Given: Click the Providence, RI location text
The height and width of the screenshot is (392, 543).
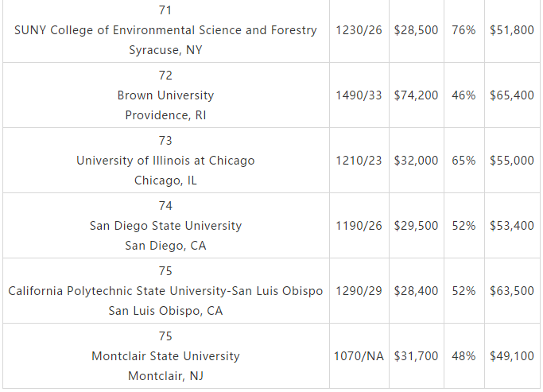Looking at the screenshot, I should pyautogui.click(x=165, y=115).
